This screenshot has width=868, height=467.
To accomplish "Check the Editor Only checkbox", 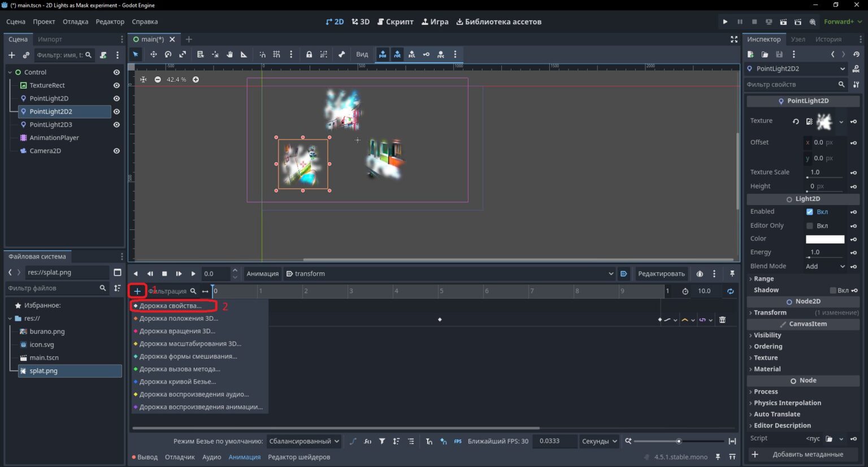I will [809, 225].
